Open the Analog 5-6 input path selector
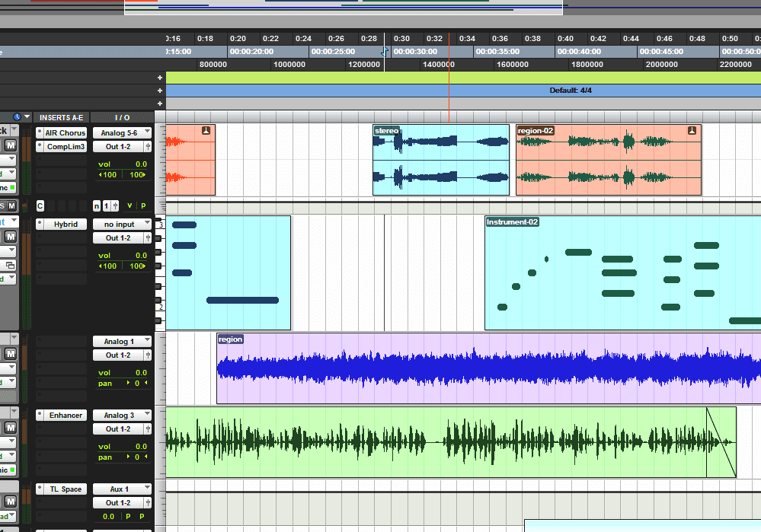 coord(122,132)
